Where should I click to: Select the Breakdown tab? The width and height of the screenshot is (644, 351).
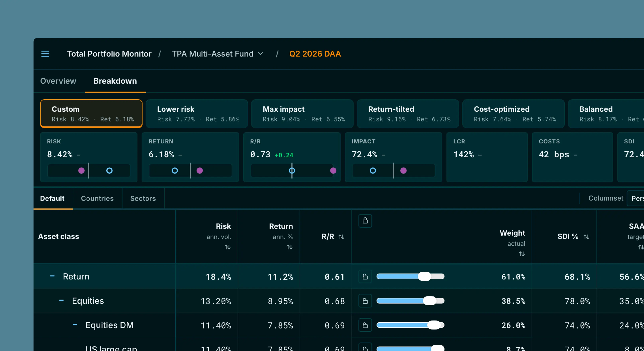click(x=115, y=81)
